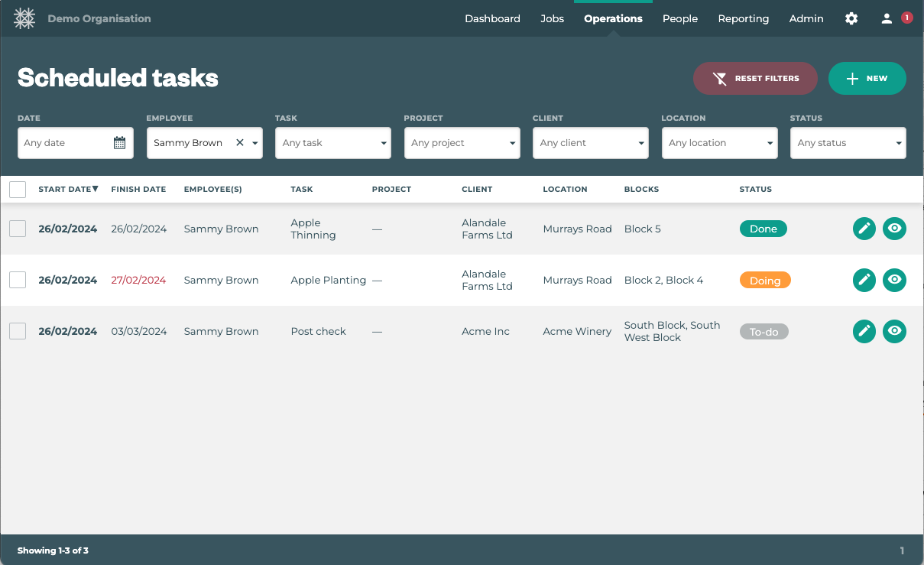This screenshot has width=924, height=565.
Task: Open the Reporting menu
Action: [743, 18]
